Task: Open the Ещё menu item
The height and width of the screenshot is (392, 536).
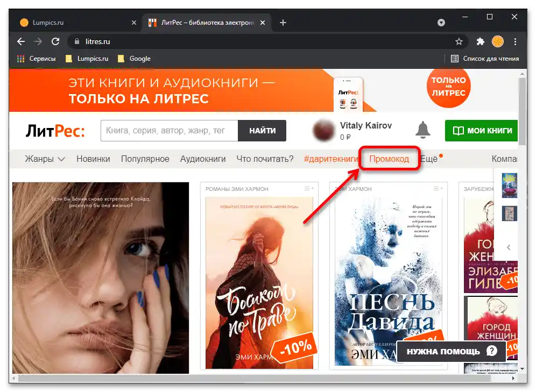Action: click(429, 159)
